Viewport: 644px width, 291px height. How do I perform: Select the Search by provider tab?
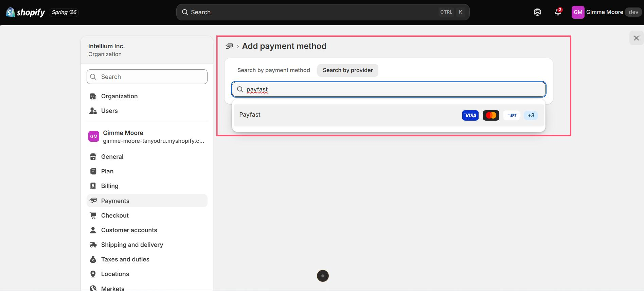(348, 70)
